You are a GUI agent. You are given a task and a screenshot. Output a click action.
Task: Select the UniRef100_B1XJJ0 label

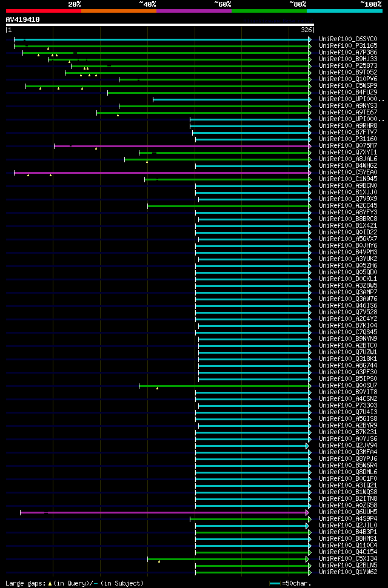click(348, 193)
